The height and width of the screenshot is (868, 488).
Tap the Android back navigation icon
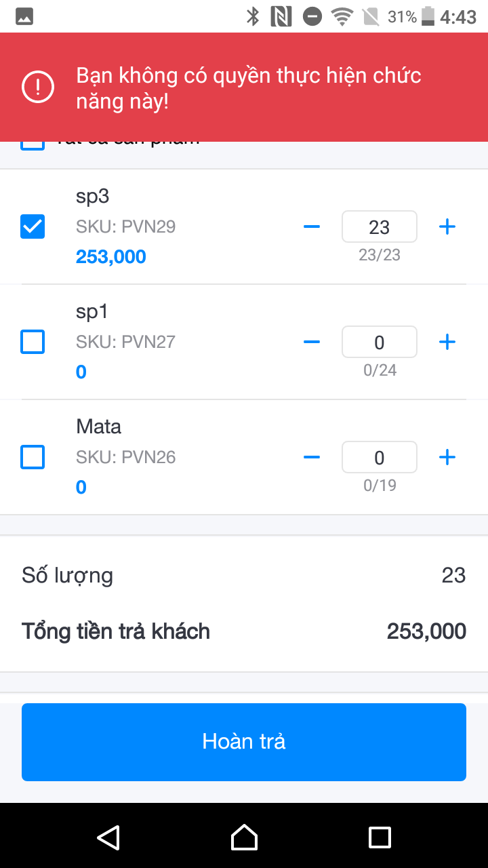108,837
